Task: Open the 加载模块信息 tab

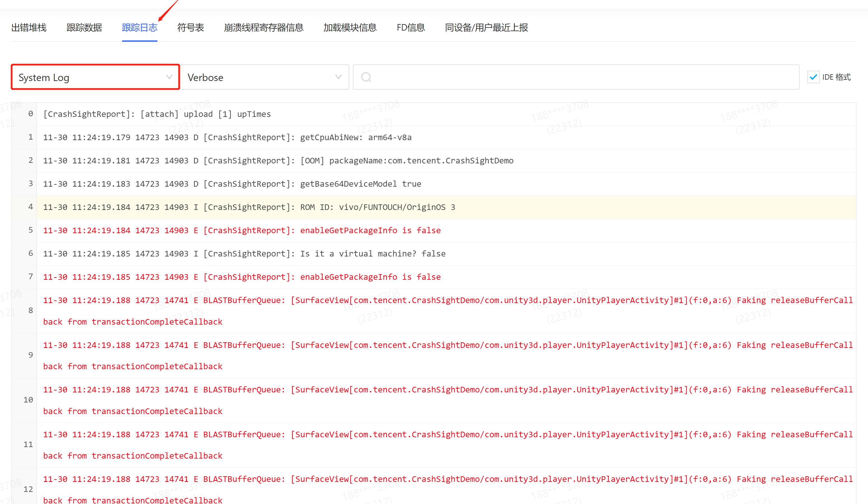Action: tap(350, 27)
